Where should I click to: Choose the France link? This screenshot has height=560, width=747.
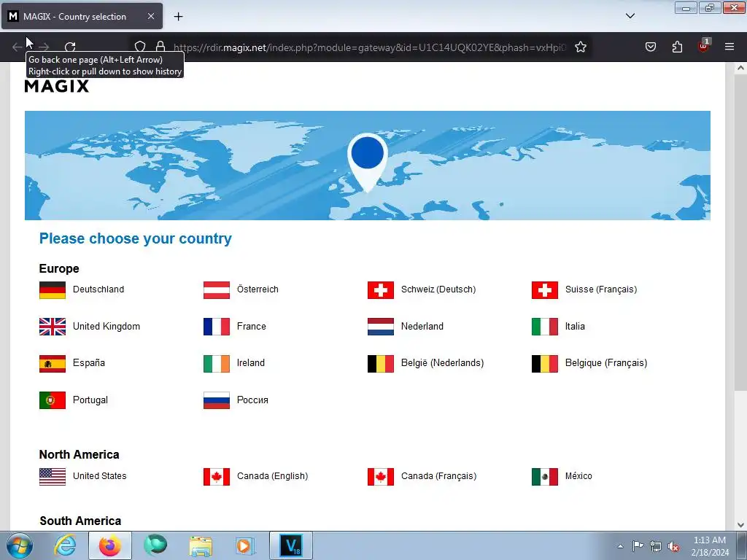[252, 326]
